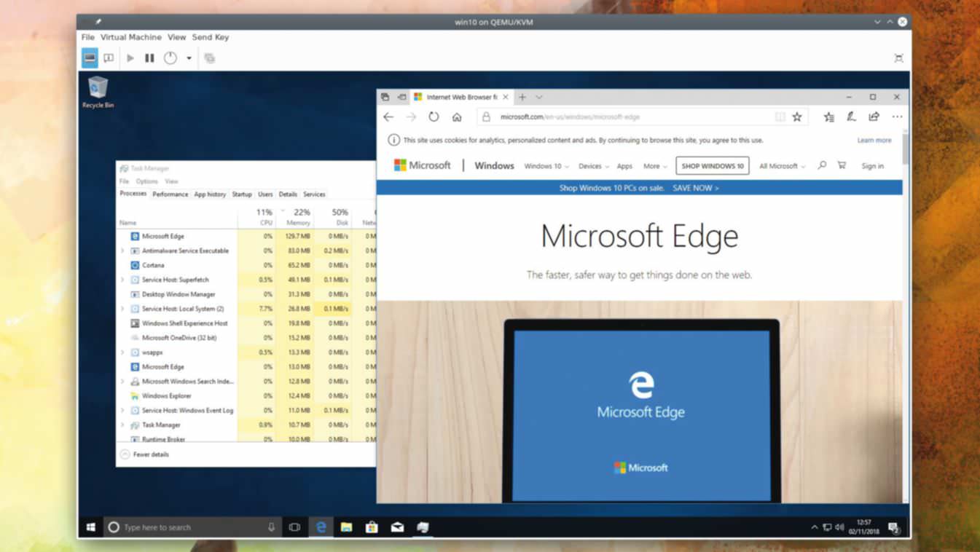Click the Task View taskbar icon
Screen dimensions: 980x552
(x=294, y=527)
